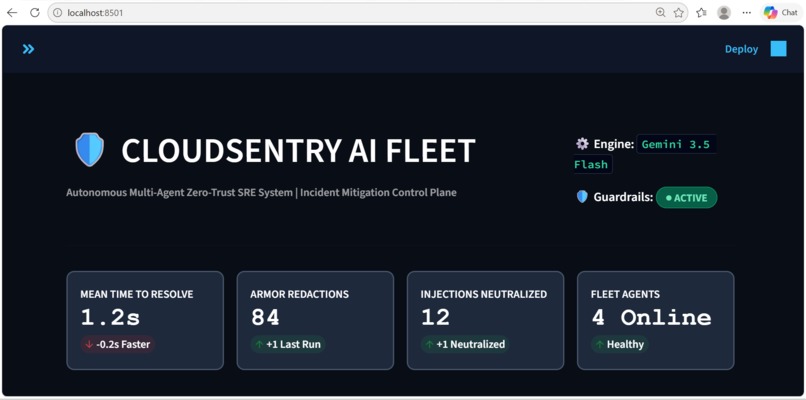Click the Healthy status badge

[619, 344]
